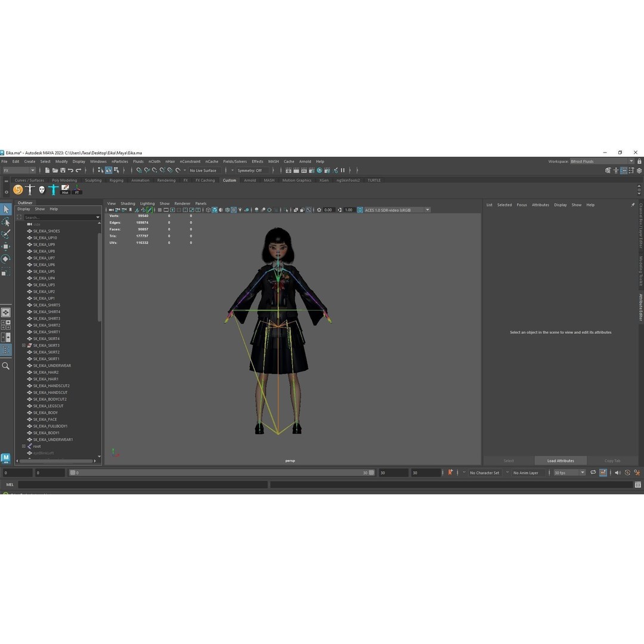Undo the last action
Viewport: 644px width, 644px height.
(x=70, y=170)
